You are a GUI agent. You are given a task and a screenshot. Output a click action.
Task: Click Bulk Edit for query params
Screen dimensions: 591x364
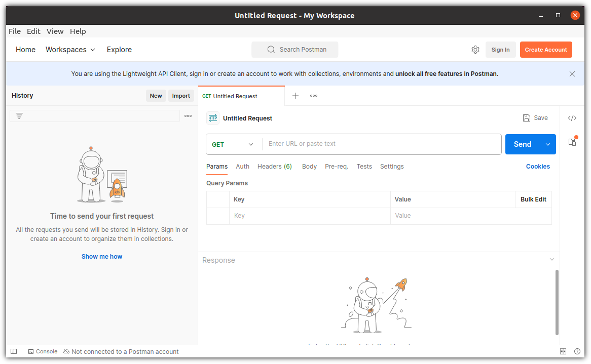[533, 199]
